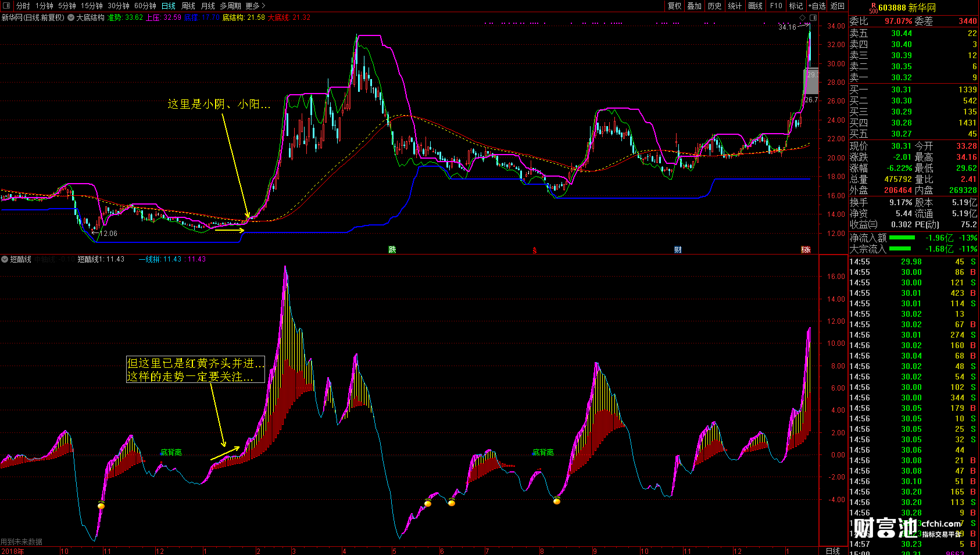Click the 日线 period label at bottom right
The width and height of the screenshot is (980, 555).
tap(832, 551)
